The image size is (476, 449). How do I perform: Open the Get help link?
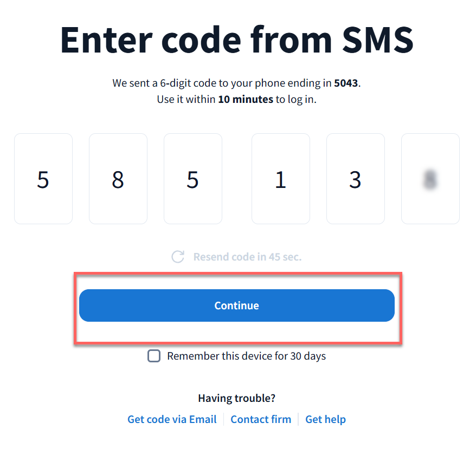tap(325, 419)
